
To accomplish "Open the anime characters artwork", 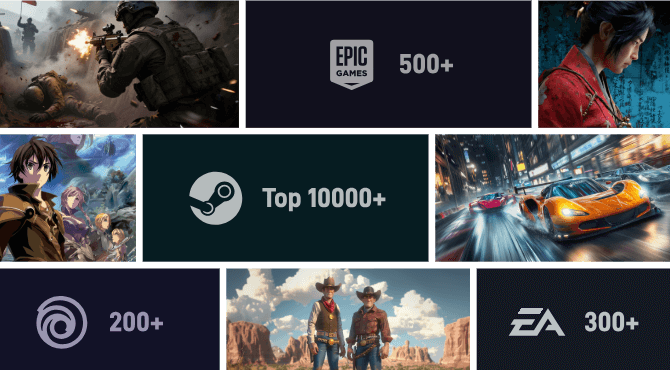I will coord(68,198).
